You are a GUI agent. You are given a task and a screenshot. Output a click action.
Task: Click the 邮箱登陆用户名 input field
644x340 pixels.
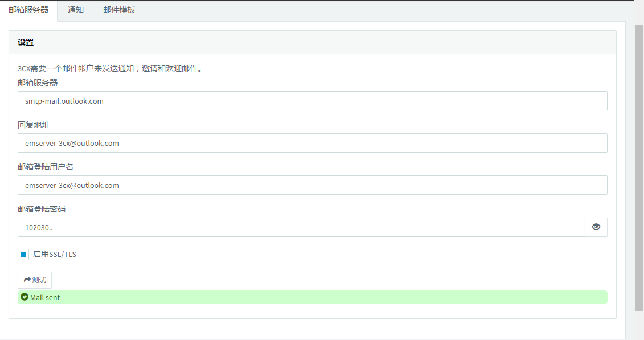[312, 185]
